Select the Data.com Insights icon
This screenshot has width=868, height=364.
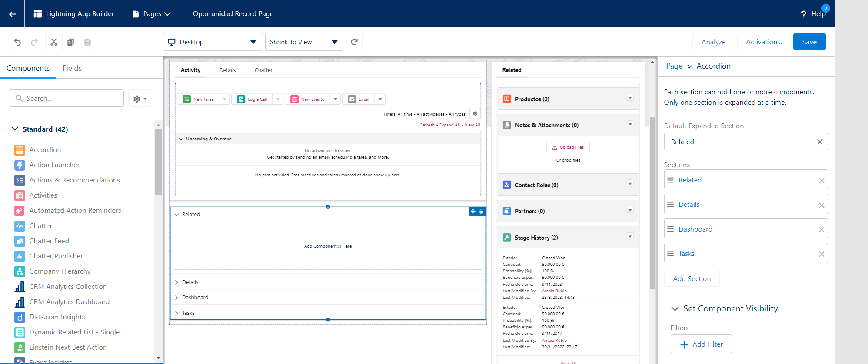pyautogui.click(x=20, y=317)
